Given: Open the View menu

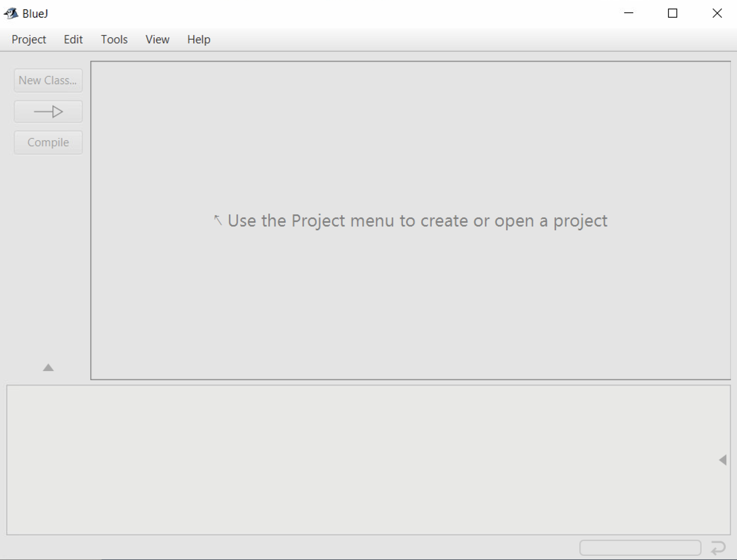Looking at the screenshot, I should coord(157,39).
